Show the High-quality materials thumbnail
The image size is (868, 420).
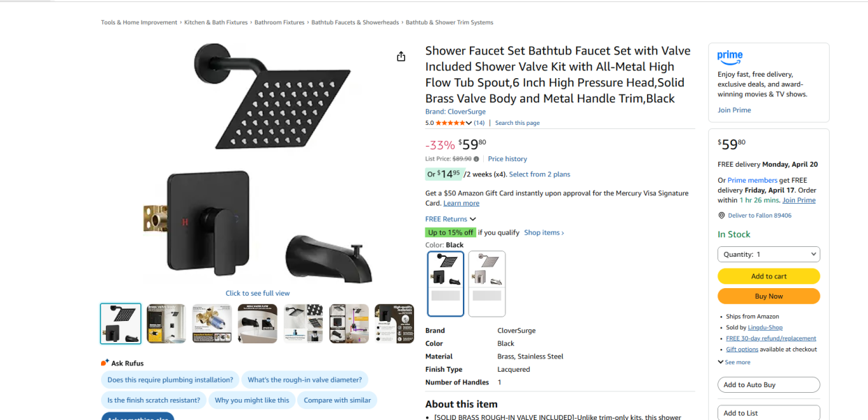tap(394, 324)
